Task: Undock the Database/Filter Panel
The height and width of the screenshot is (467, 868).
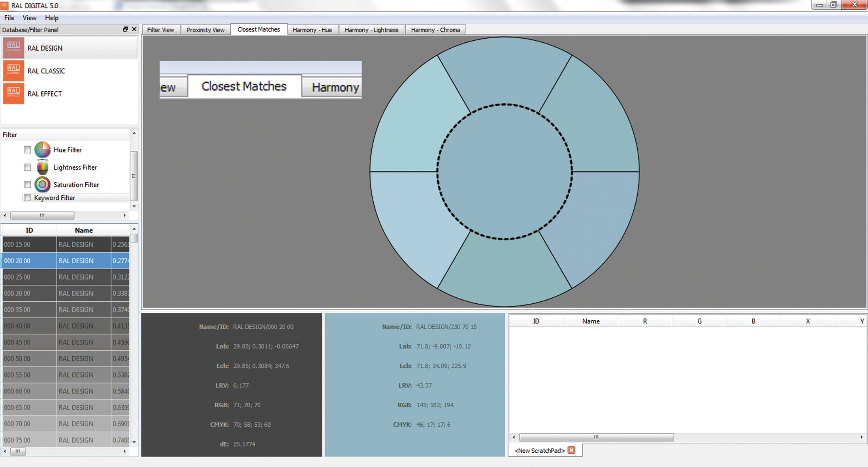Action: tap(125, 29)
